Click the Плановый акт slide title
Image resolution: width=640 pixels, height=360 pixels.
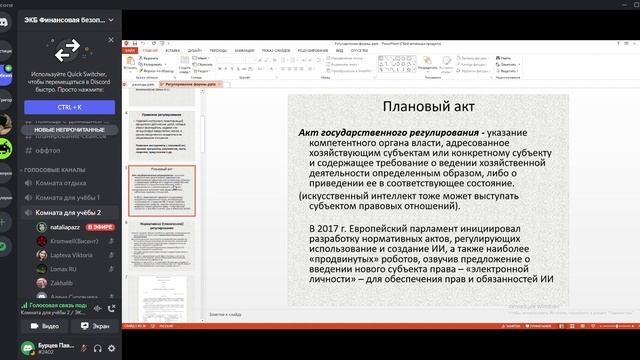[429, 107]
